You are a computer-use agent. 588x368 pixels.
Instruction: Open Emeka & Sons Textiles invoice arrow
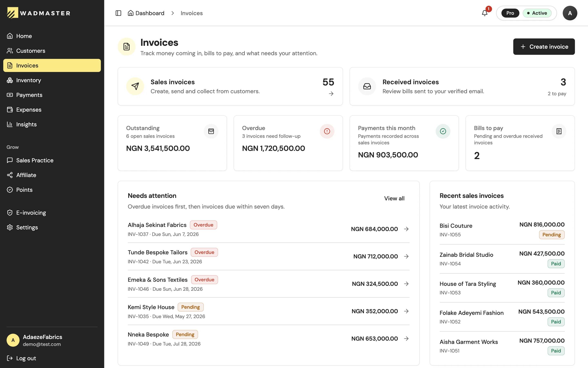pos(406,284)
